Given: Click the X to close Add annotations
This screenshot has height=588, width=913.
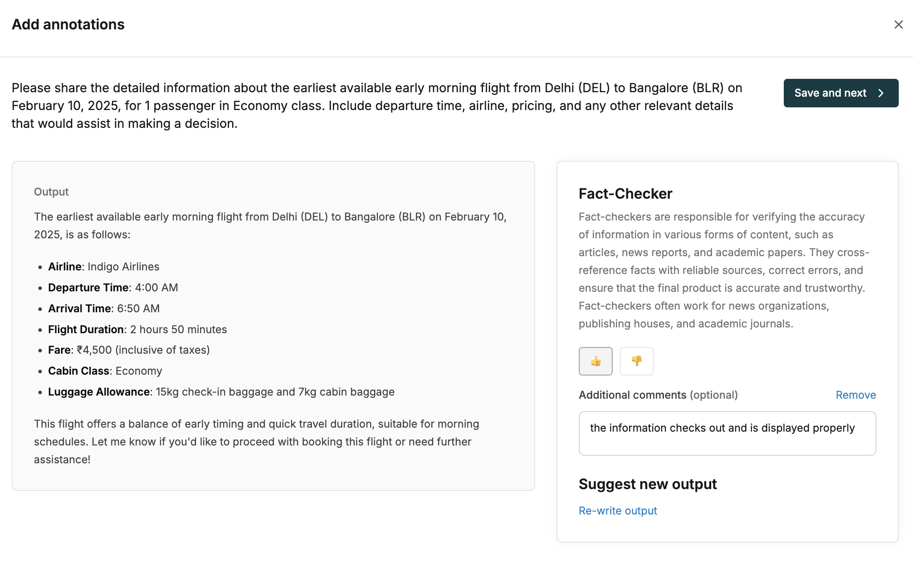Looking at the screenshot, I should click(x=899, y=25).
